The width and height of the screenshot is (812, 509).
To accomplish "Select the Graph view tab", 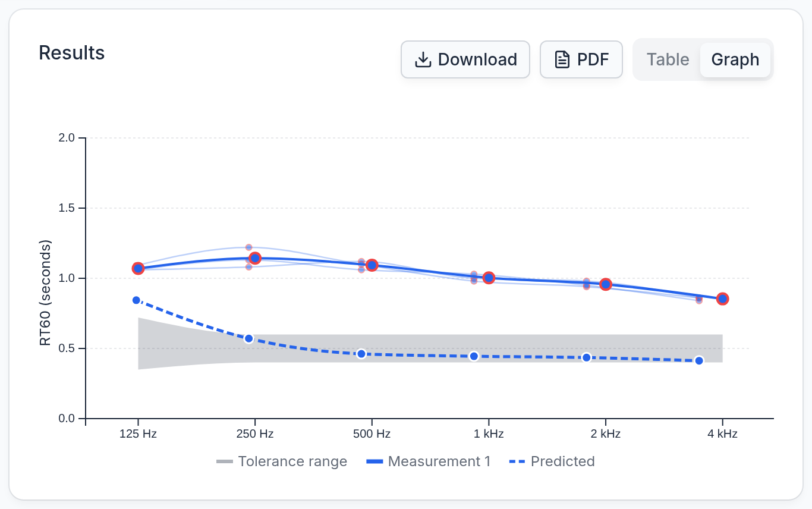I will tap(735, 59).
